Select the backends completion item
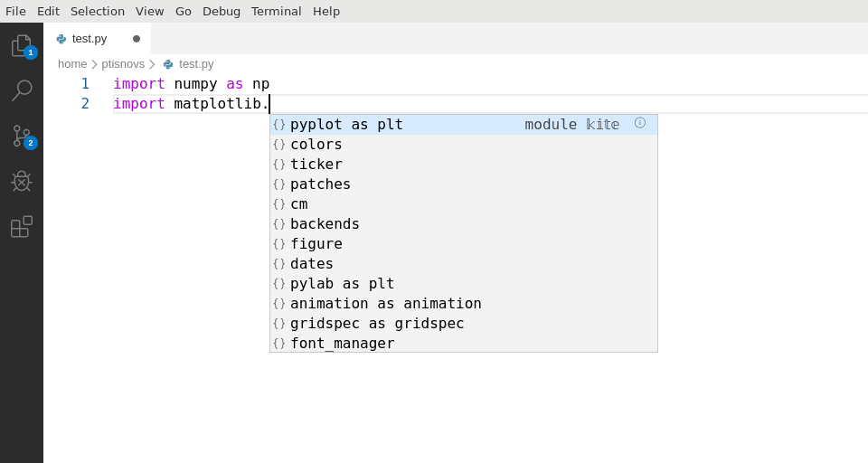Viewport: 868px width, 463px height. (x=464, y=224)
